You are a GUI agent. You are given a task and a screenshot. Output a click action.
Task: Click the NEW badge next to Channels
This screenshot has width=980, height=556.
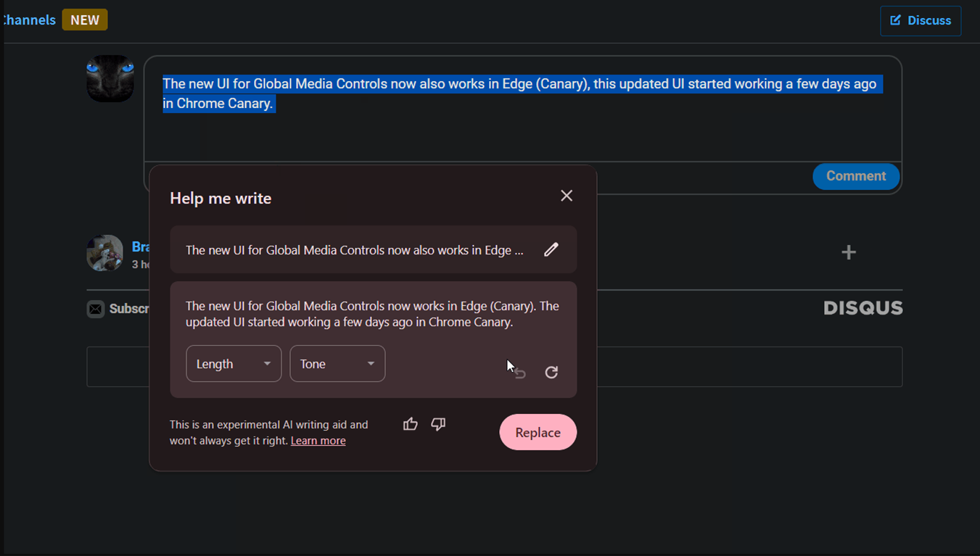click(85, 20)
